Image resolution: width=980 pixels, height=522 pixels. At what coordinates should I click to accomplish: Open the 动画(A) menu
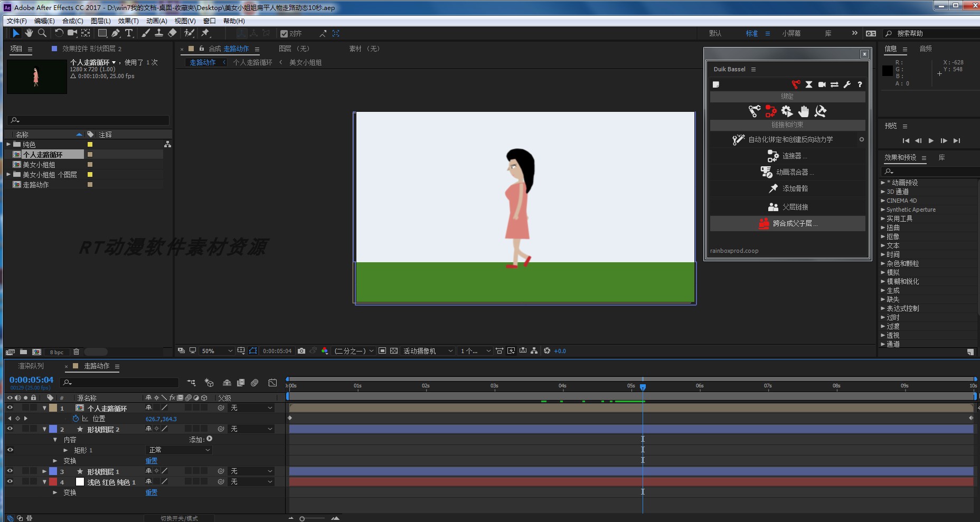click(x=157, y=21)
